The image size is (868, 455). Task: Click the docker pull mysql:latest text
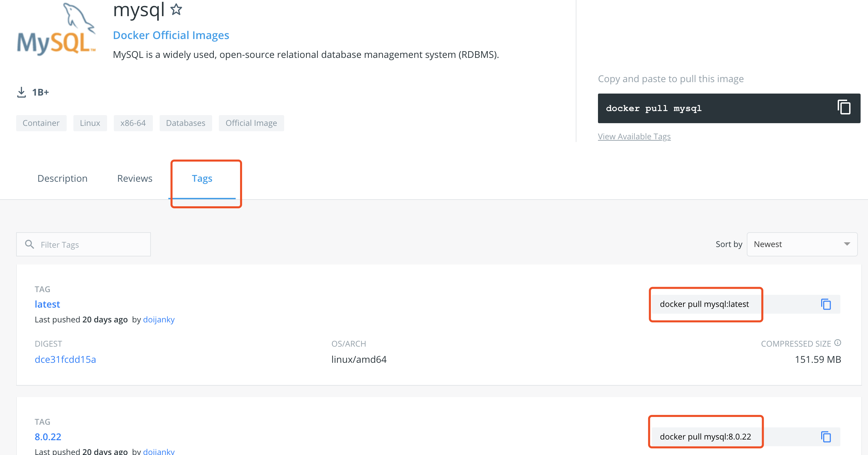pyautogui.click(x=704, y=304)
